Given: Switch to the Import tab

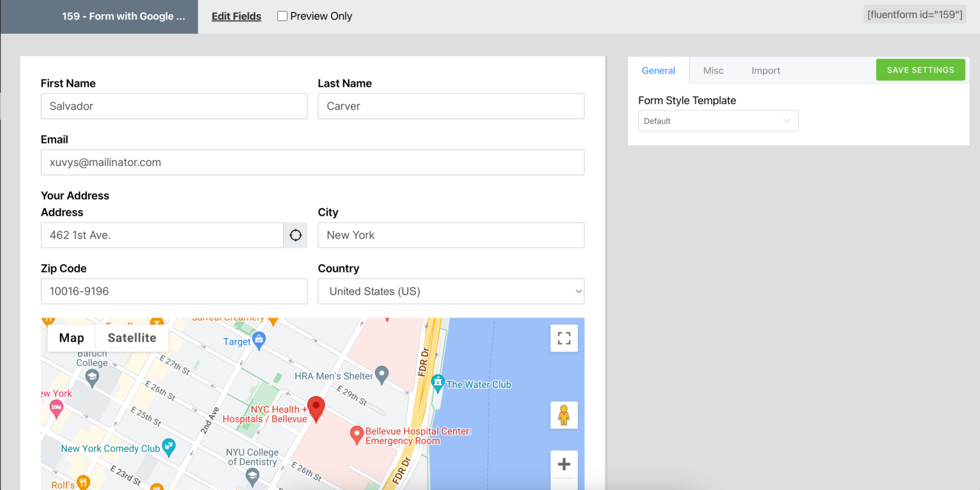Looking at the screenshot, I should (x=766, y=70).
